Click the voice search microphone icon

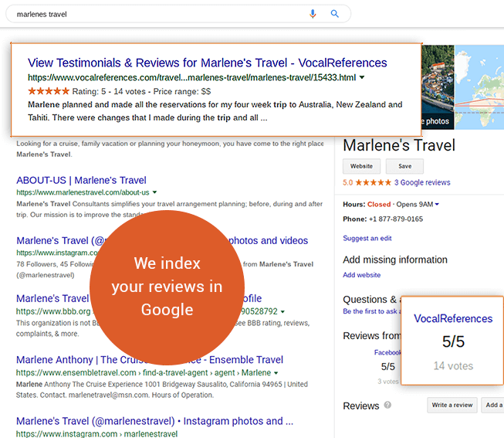pyautogui.click(x=313, y=14)
